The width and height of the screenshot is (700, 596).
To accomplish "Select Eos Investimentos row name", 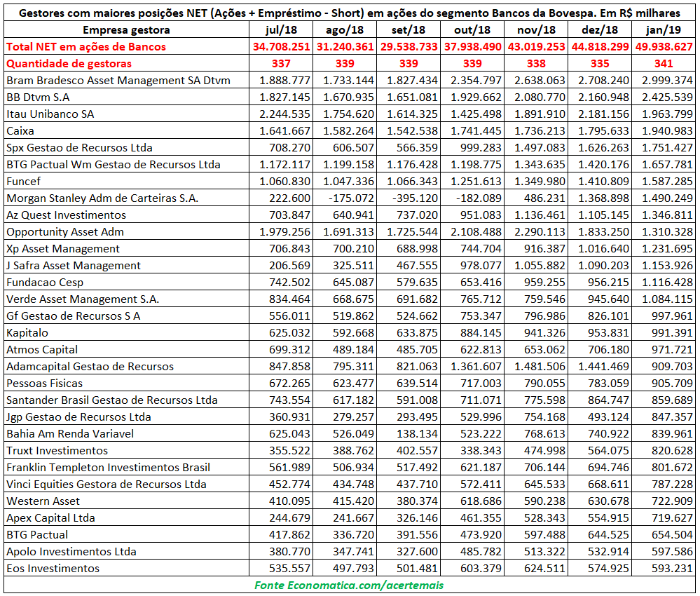I will (53, 568).
